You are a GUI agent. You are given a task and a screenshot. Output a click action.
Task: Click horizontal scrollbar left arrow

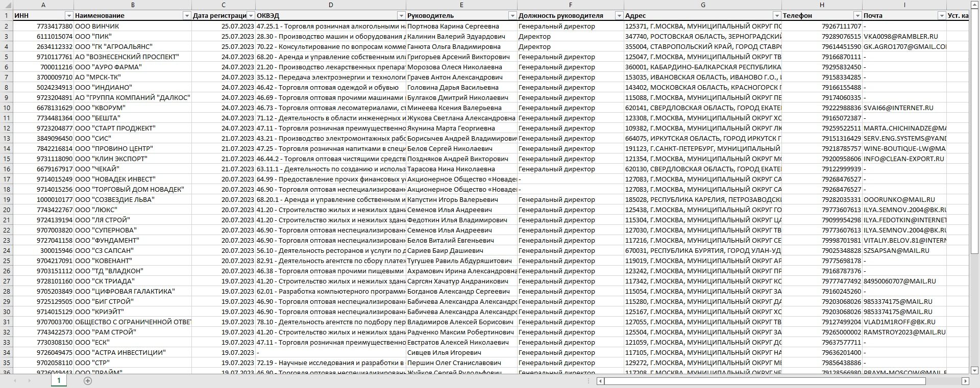coord(601,381)
